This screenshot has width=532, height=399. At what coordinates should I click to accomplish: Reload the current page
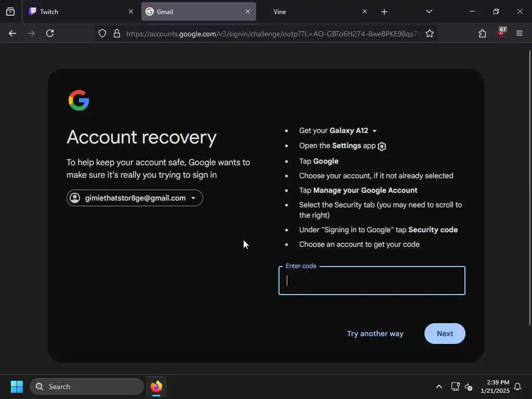click(50, 33)
